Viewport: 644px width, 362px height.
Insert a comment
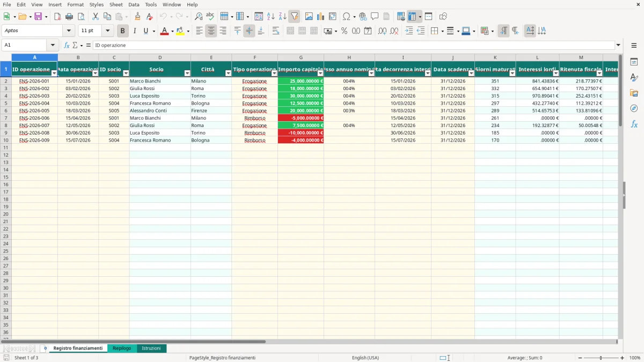(x=375, y=17)
